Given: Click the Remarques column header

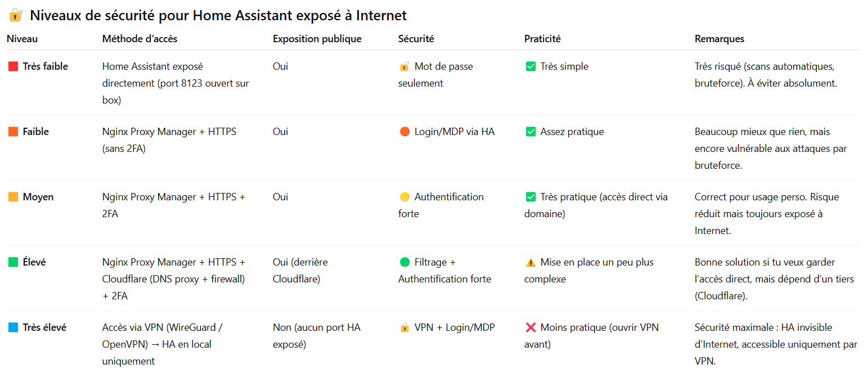Looking at the screenshot, I should point(719,39).
